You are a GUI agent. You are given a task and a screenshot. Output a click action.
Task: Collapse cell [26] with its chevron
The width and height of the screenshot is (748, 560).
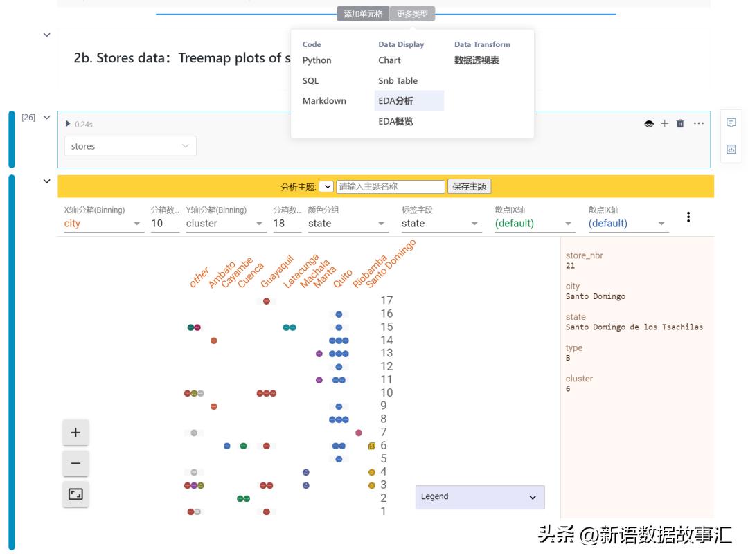pyautogui.click(x=46, y=118)
